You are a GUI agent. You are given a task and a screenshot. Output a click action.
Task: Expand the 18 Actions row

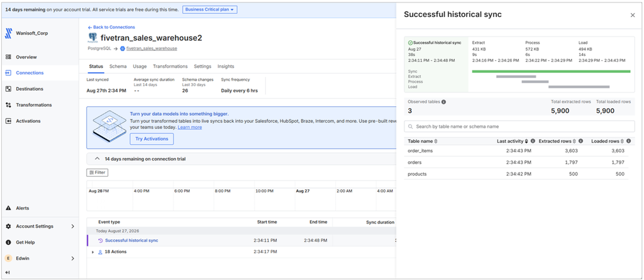click(93, 252)
